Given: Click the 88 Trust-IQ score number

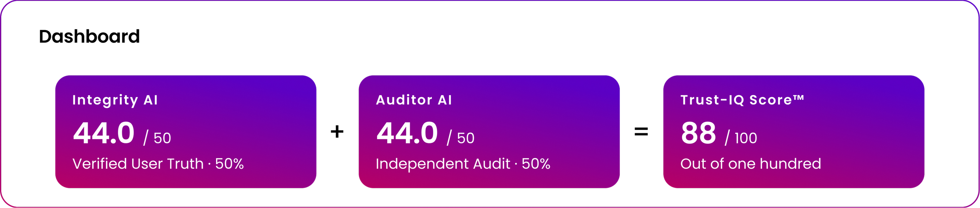Looking at the screenshot, I should click(x=698, y=133).
